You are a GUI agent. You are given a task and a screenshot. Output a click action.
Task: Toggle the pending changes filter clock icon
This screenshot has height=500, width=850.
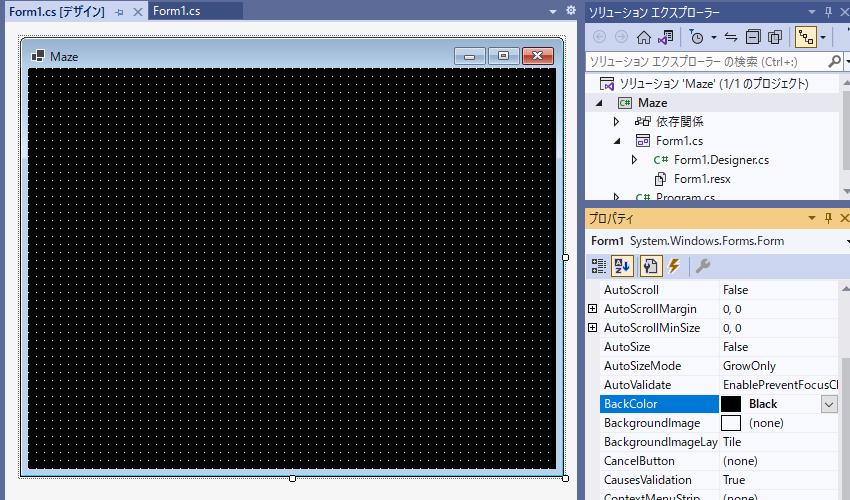pyautogui.click(x=696, y=37)
